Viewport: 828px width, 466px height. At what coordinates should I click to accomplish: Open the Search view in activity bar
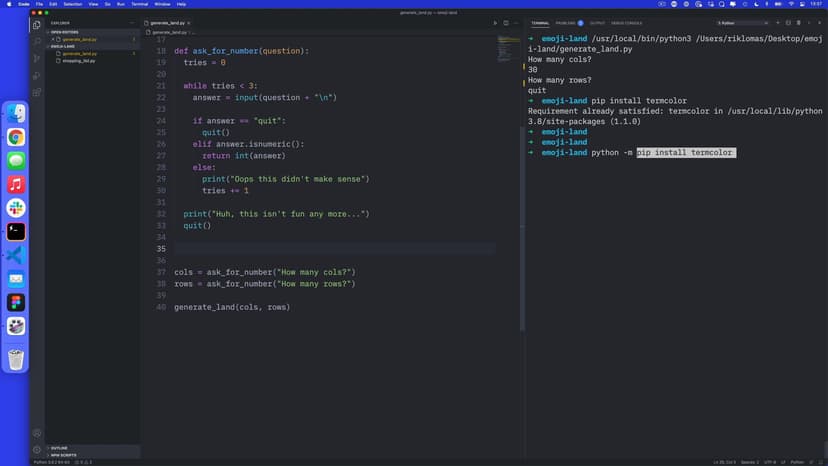[37, 42]
